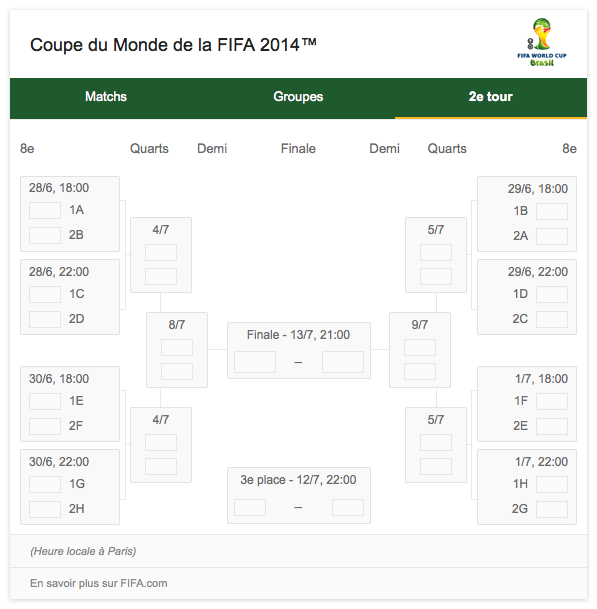Select the 2e tour tab
This screenshot has width=597, height=609.
pyautogui.click(x=491, y=96)
